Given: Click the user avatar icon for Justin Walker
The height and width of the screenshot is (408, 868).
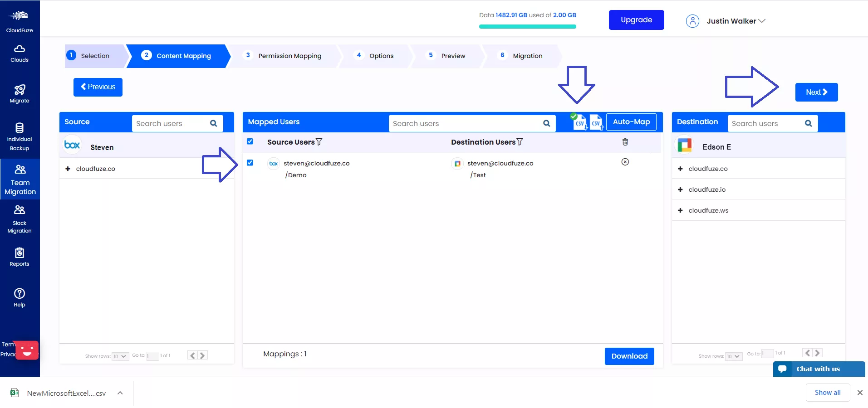Looking at the screenshot, I should click(x=692, y=21).
